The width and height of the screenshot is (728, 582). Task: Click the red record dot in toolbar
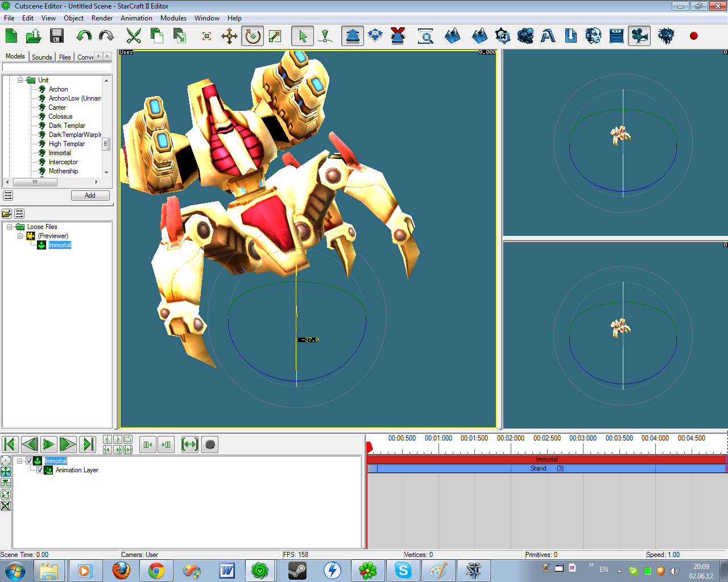(693, 36)
